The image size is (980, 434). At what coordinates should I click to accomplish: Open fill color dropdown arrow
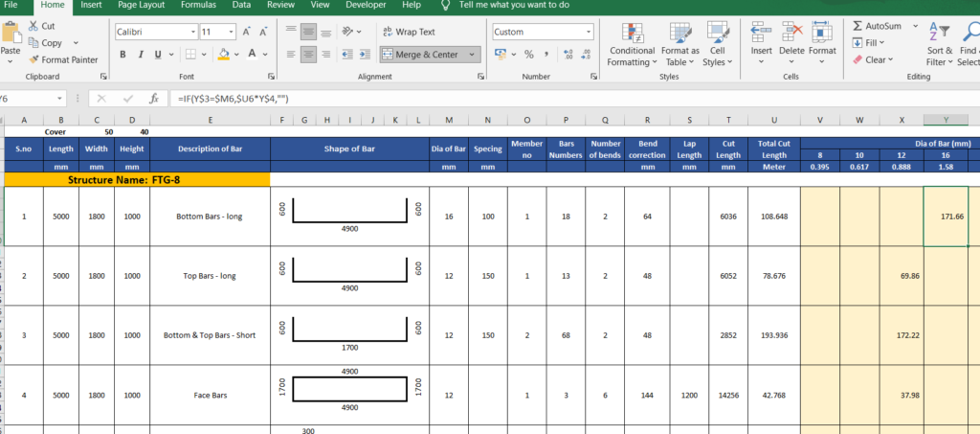click(236, 55)
